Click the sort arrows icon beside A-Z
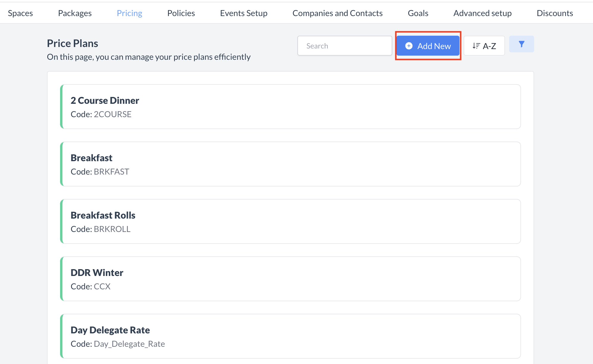The width and height of the screenshot is (593, 364). pyautogui.click(x=476, y=46)
